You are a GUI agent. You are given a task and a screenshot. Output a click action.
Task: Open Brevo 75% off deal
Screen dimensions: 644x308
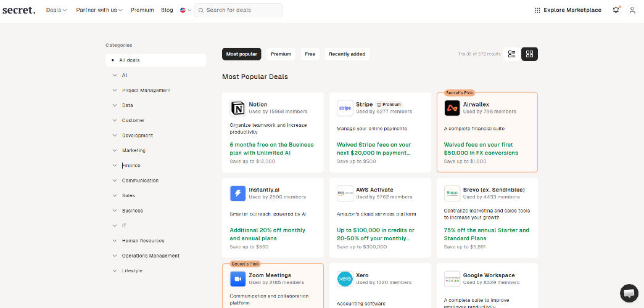[x=487, y=234]
